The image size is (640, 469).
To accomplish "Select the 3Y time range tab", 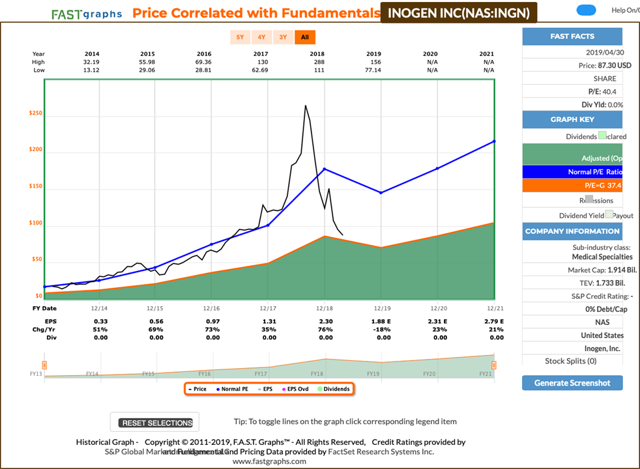I will tap(283, 37).
